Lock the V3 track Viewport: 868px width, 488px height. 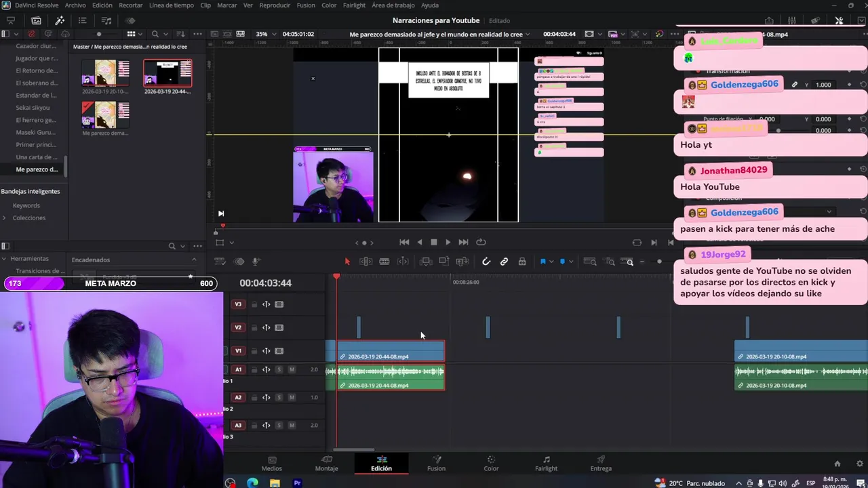(x=254, y=305)
